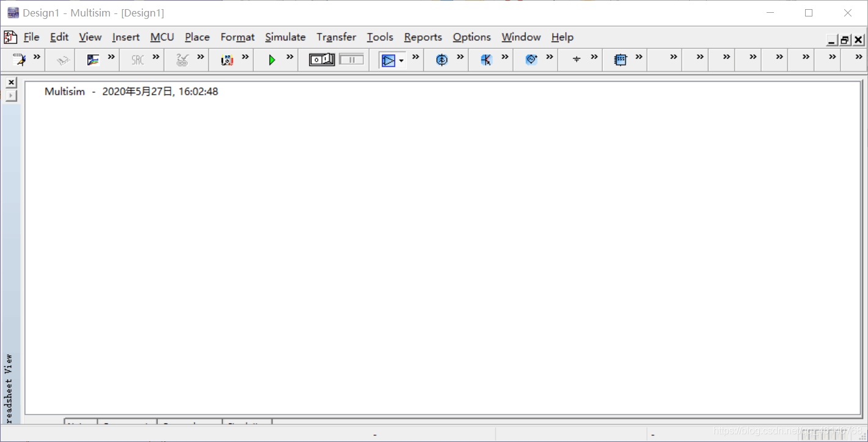Viewport: 868px width, 442px height.
Task: Click the vertical 'Spreadsheet View' panel label
Action: point(9,388)
